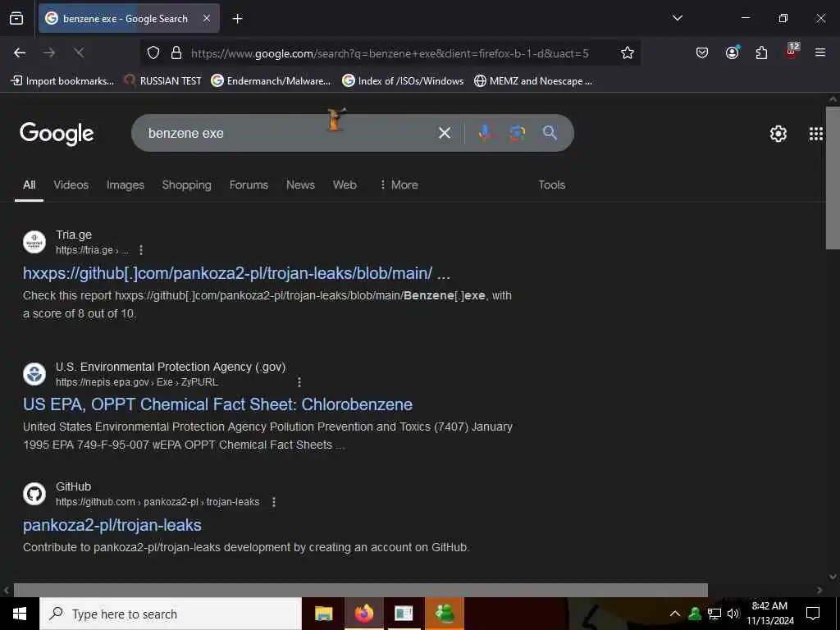Show hidden system tray icons
Viewport: 840px width, 630px height.
click(x=675, y=614)
